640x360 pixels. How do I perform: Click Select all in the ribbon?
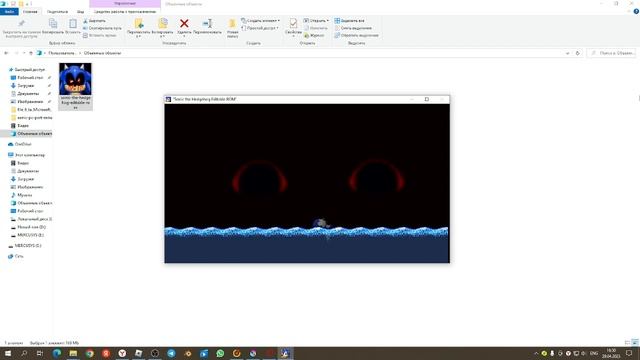click(x=349, y=20)
